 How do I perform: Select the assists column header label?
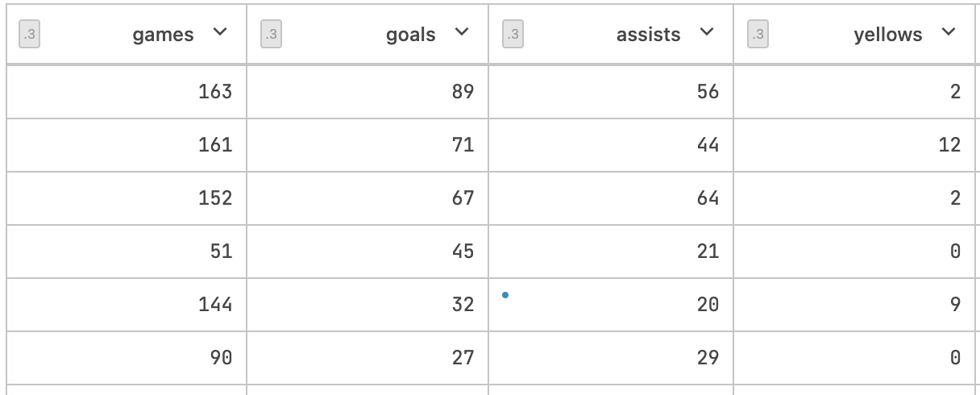point(648,35)
